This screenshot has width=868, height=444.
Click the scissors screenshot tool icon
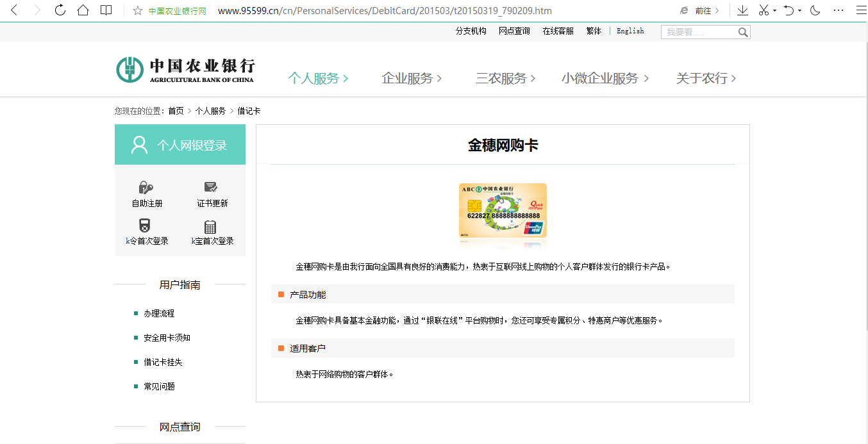[764, 10]
